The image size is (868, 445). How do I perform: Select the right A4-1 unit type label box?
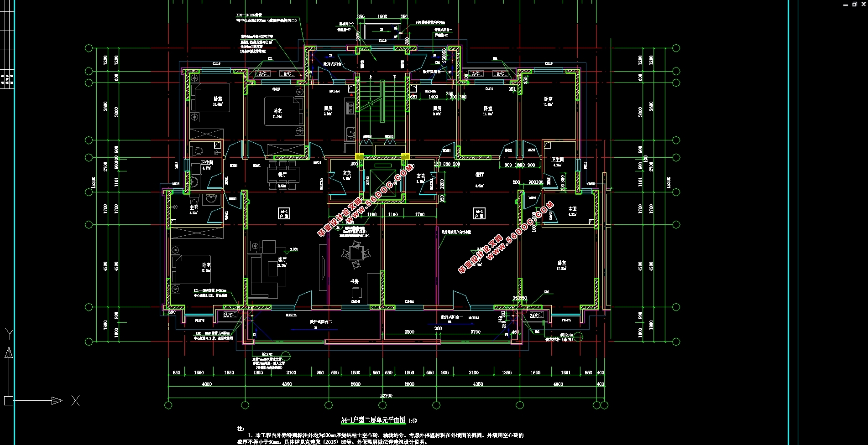(x=479, y=213)
